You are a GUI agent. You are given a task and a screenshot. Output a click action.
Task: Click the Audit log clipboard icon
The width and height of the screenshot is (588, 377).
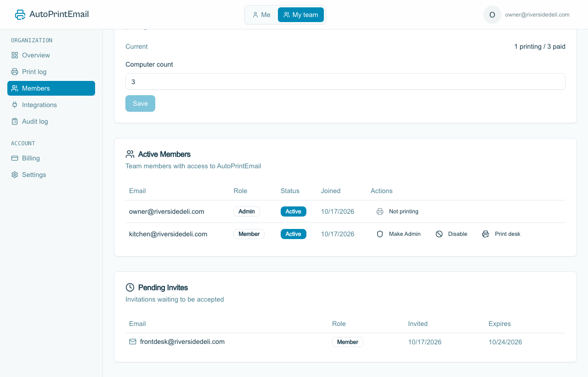click(15, 121)
